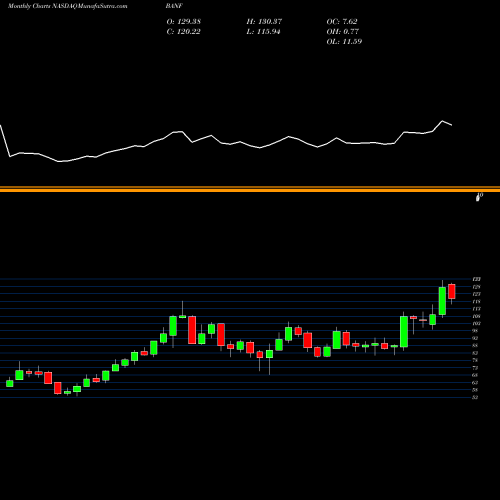Click the 'OL: 11.59' reading
Viewport: 500px width, 500px height.
point(344,42)
